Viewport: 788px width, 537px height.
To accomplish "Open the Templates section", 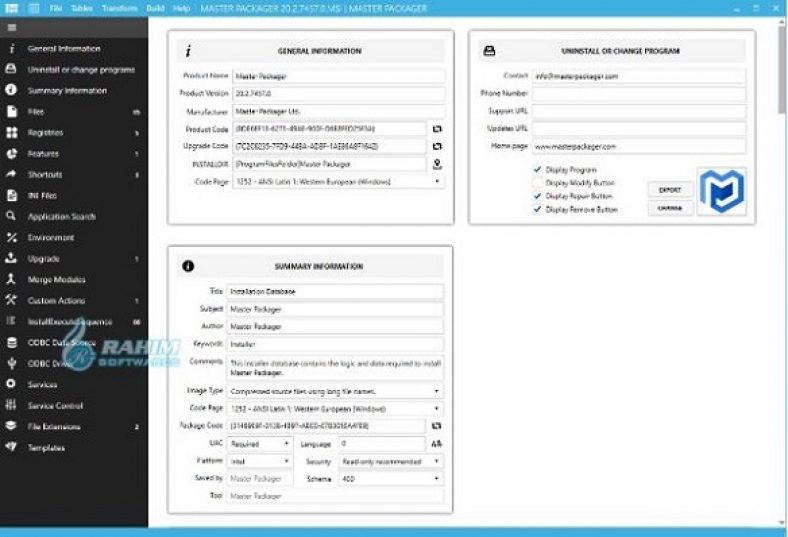I will (x=74, y=448).
